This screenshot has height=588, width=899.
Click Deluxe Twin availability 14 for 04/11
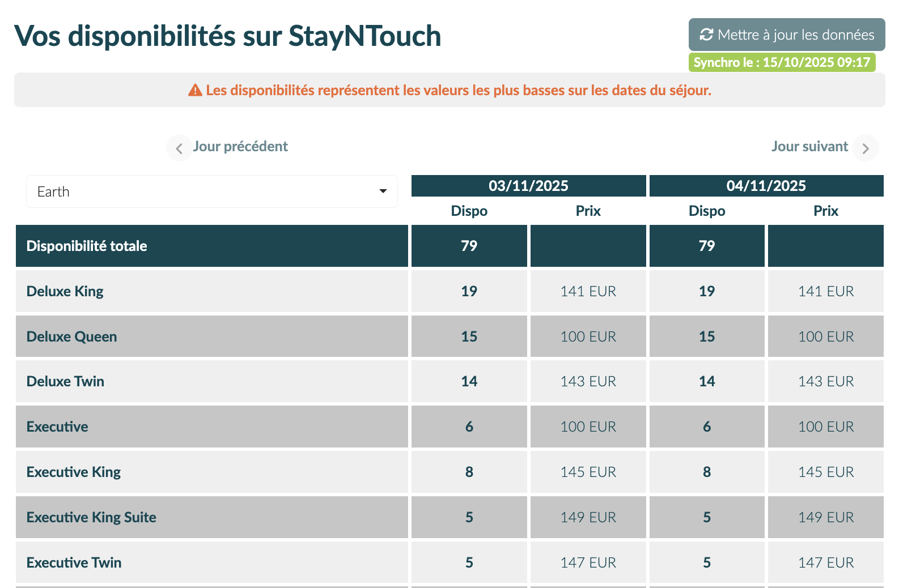[706, 381]
